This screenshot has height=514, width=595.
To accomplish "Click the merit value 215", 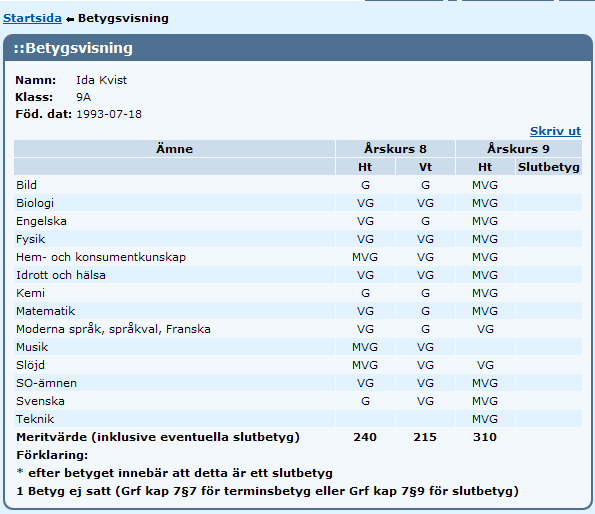I will click(425, 437).
